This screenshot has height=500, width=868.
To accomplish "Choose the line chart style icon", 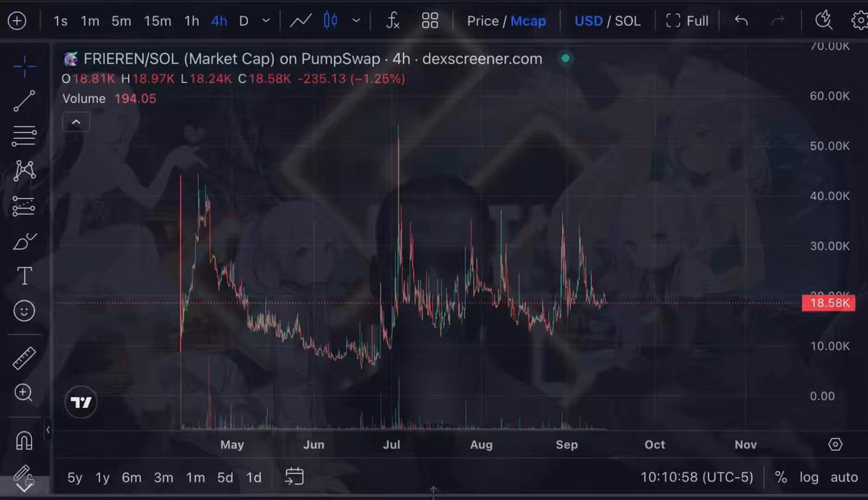I will tap(301, 21).
